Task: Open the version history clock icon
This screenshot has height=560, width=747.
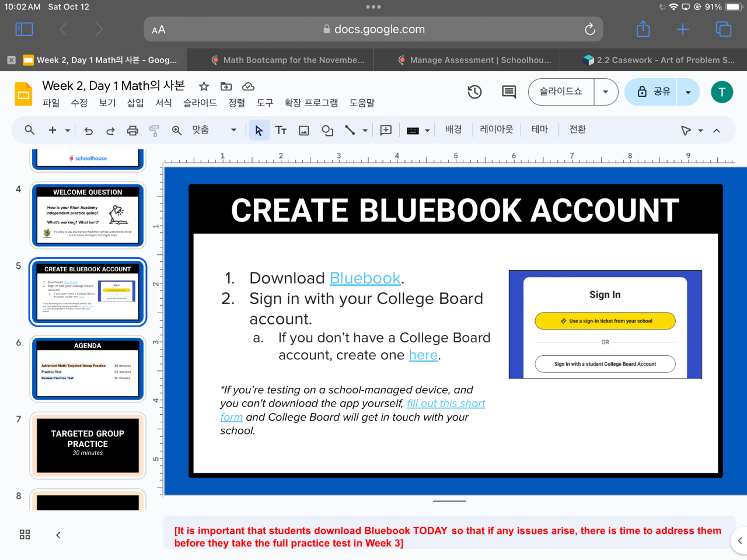Action: (x=474, y=92)
